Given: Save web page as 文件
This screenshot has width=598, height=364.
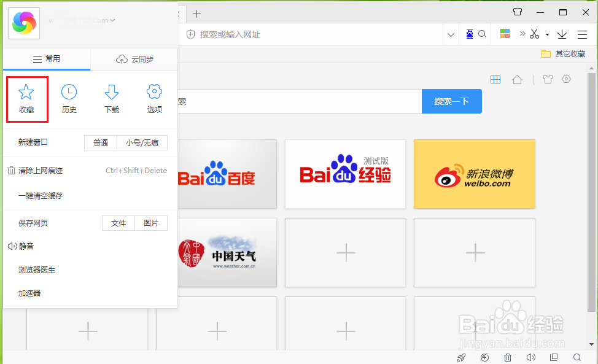Looking at the screenshot, I should tap(118, 223).
